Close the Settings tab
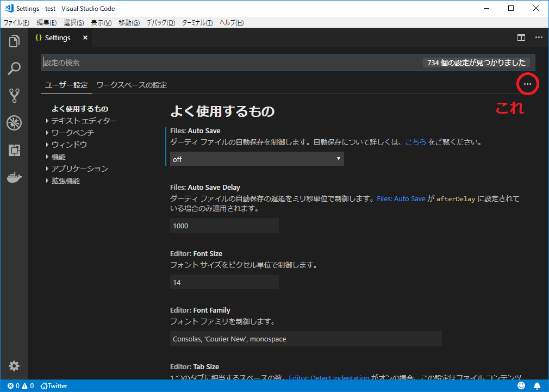549x392 pixels. click(x=85, y=38)
